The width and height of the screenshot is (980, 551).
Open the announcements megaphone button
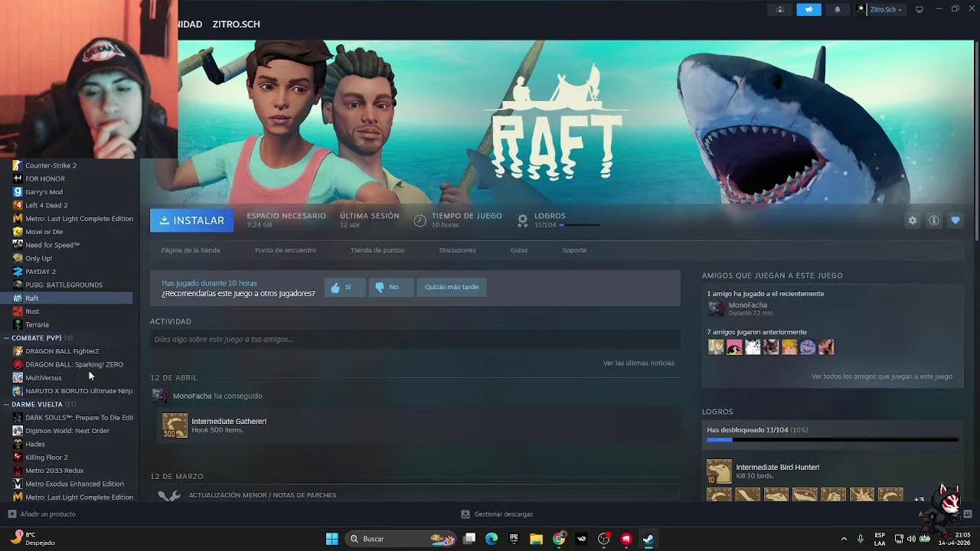coord(808,10)
